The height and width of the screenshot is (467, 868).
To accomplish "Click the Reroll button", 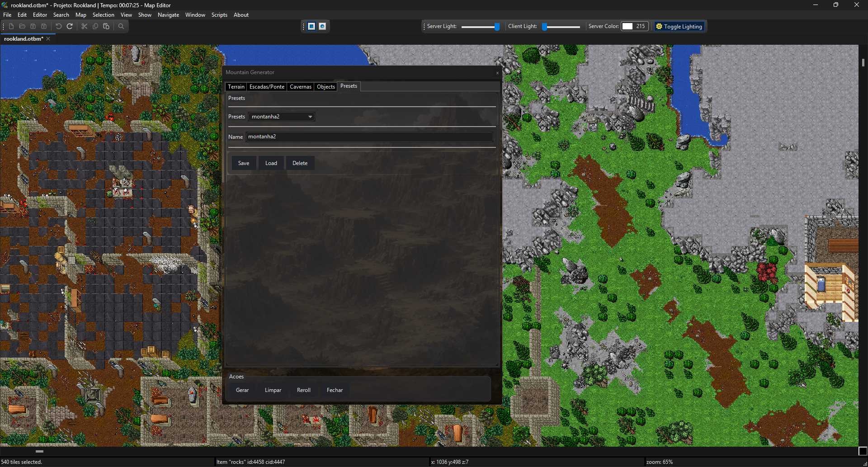I will [x=304, y=390].
